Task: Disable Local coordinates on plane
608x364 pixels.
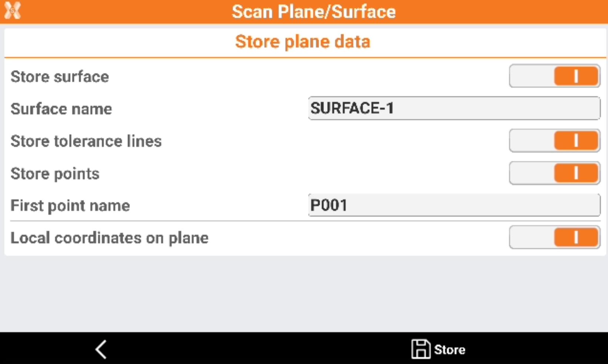Action: [554, 237]
